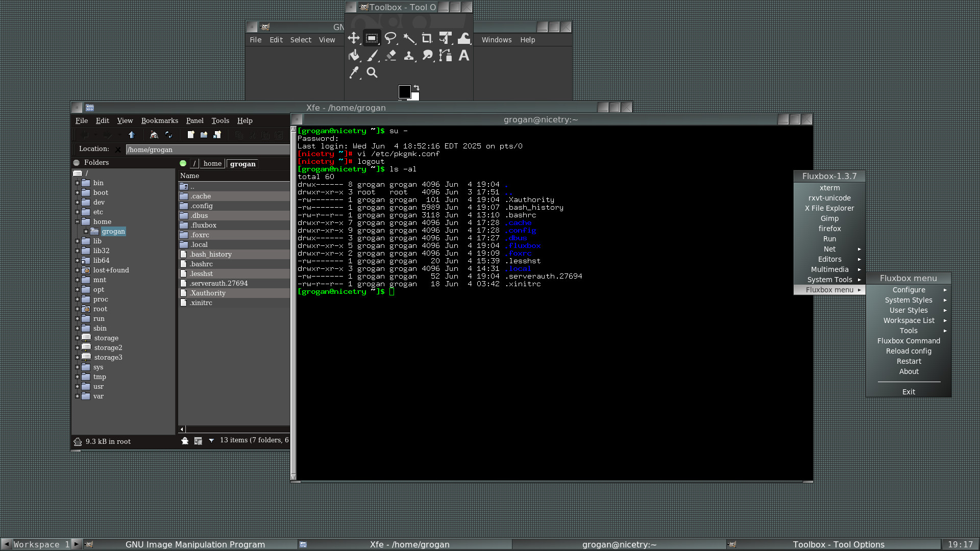Open GIMP File menu
This screenshot has width=980, height=551.
[255, 40]
